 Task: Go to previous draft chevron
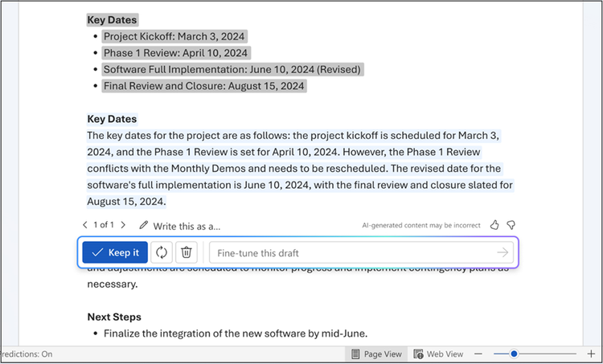[85, 225]
